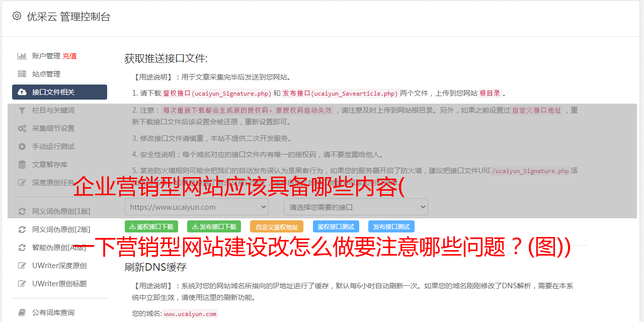
Task: Click the refresh icon for 同义词伪原创[1版]
Action: 22,211
